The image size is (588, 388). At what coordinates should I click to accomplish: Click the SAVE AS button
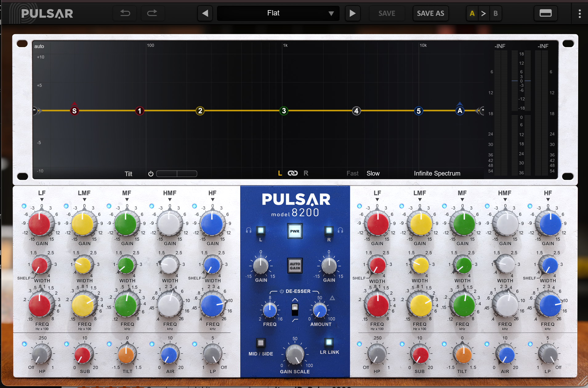pyautogui.click(x=430, y=13)
